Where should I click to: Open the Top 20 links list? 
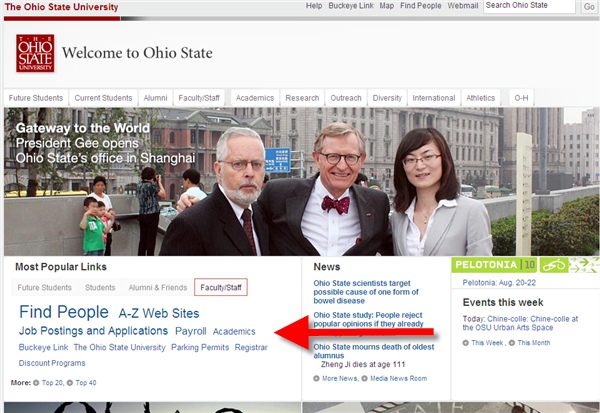[x=52, y=382]
